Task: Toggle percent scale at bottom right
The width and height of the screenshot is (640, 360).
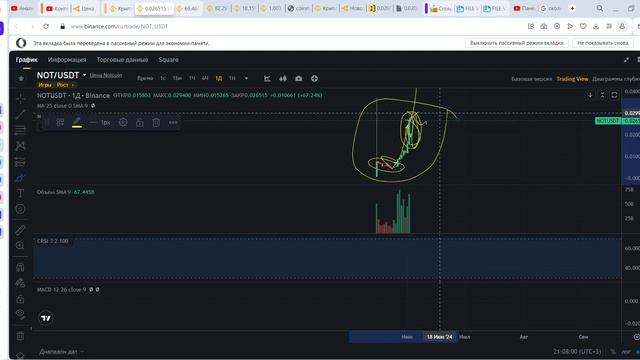Action: (613, 351)
